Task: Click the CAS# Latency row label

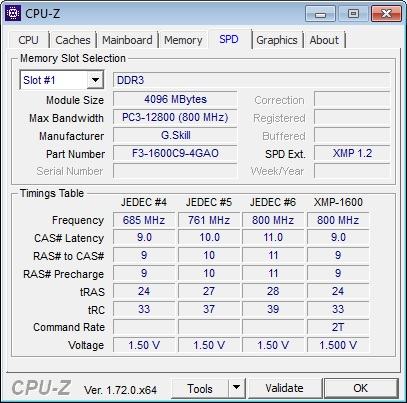Action: [69, 238]
